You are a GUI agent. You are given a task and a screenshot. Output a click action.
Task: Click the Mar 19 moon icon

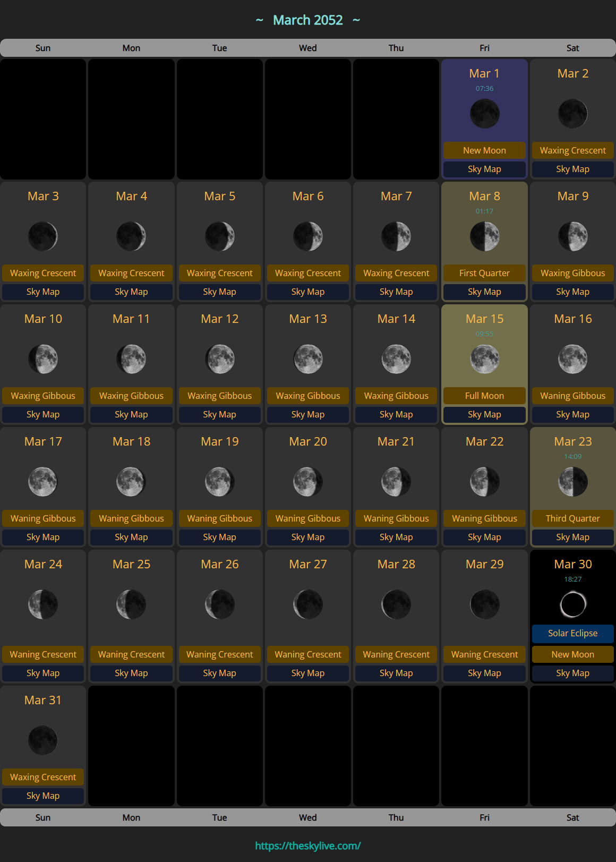tap(219, 482)
